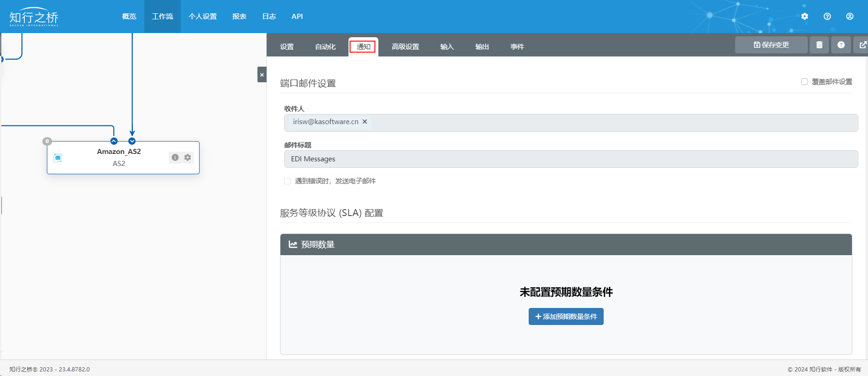
Task: Check 遇到错误时，发送电子邮件 option
Action: click(288, 181)
